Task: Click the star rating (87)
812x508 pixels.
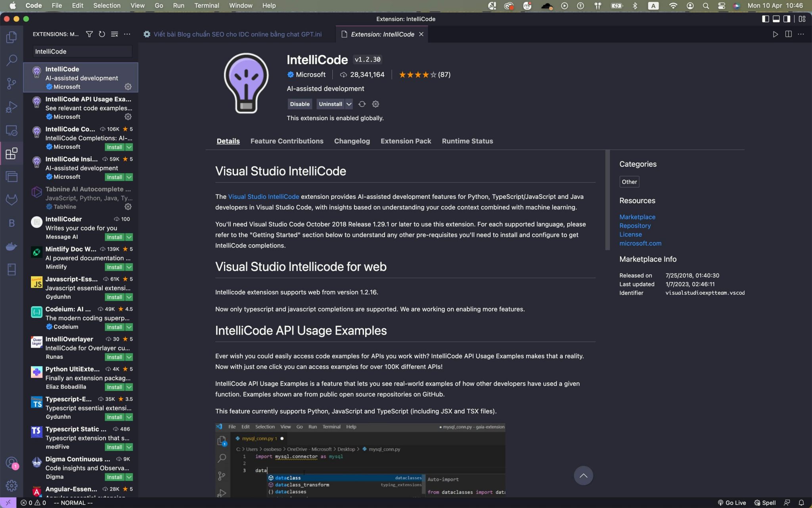Action: [x=425, y=75]
